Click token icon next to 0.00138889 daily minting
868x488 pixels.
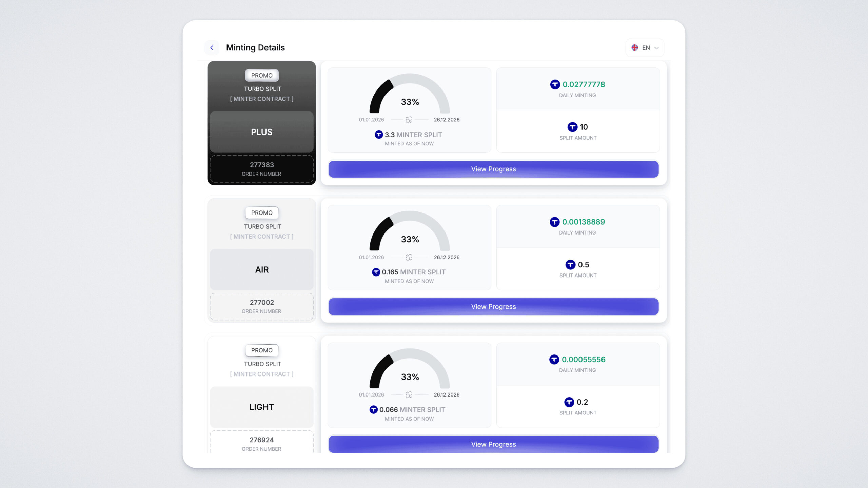point(554,222)
